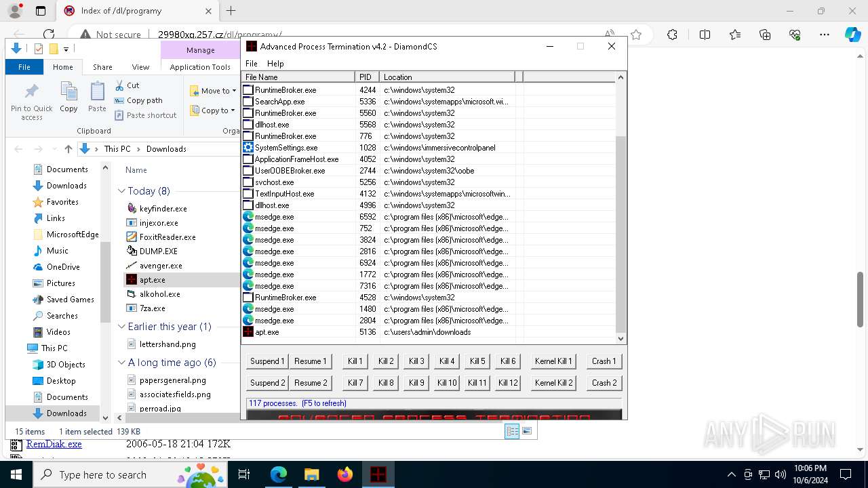868x488 pixels.
Task: Go up one folder in Explorer
Action: (x=68, y=149)
